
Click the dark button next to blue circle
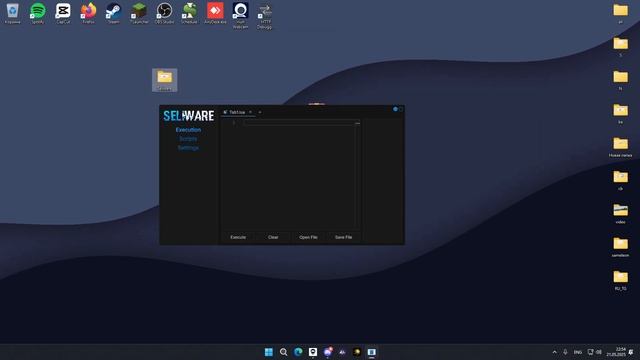[x=401, y=109]
